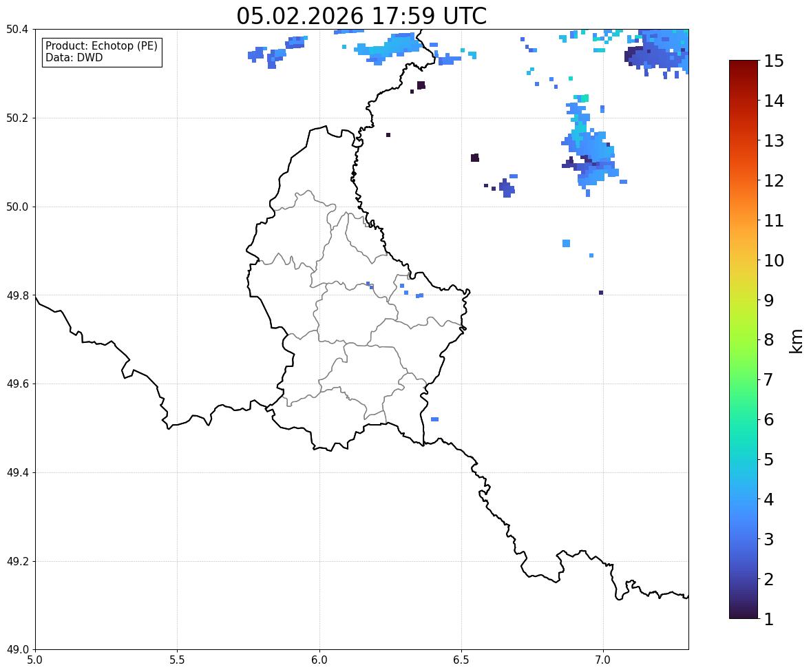Click the colorbar label 1
Viewport: 811px width, 672px height.
(x=769, y=618)
